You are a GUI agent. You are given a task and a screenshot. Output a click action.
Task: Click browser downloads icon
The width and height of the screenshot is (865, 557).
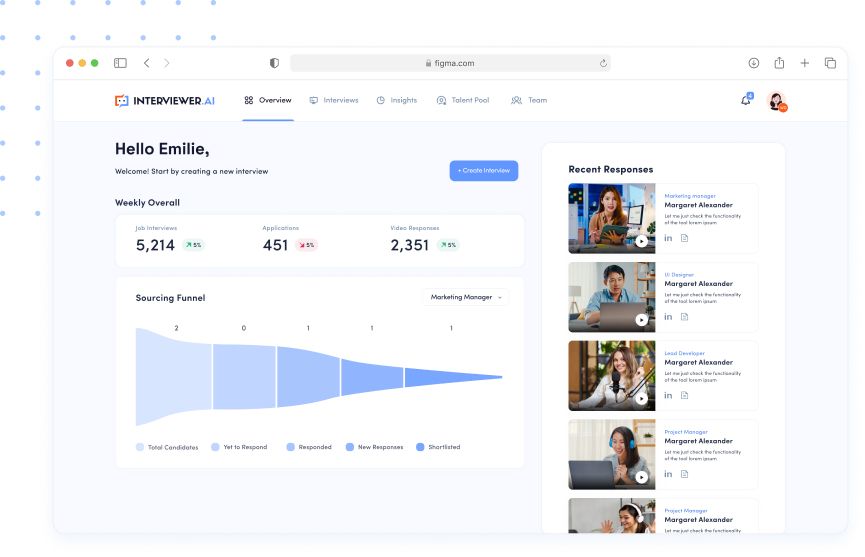(754, 63)
